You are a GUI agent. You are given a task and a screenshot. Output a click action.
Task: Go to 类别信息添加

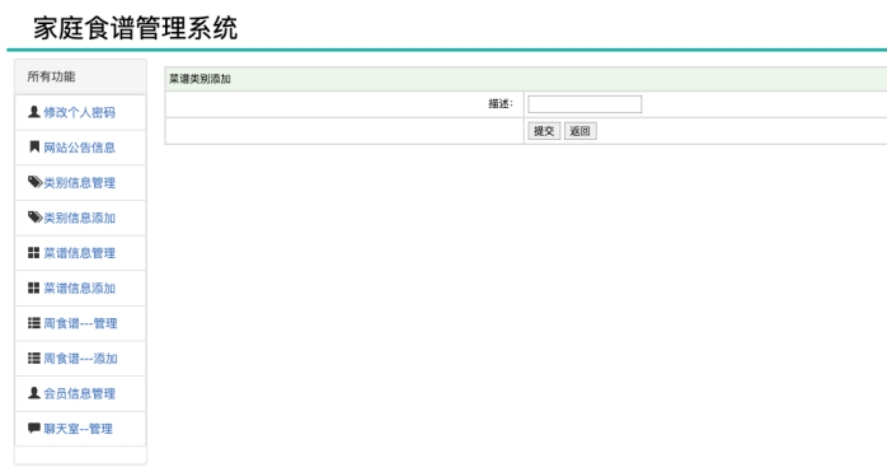(79, 218)
